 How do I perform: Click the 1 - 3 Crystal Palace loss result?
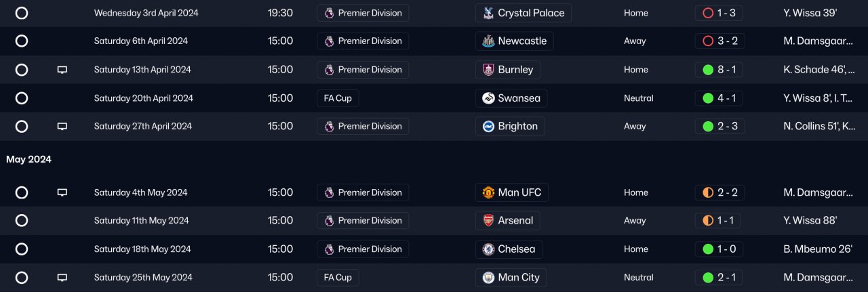[x=719, y=13]
